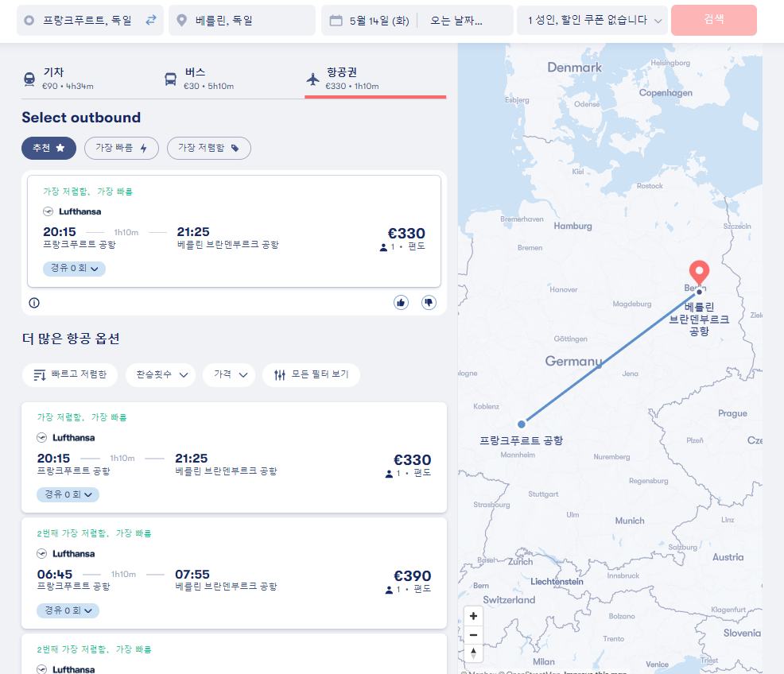Zoom in on the map
This screenshot has height=674, width=784.
(x=473, y=616)
